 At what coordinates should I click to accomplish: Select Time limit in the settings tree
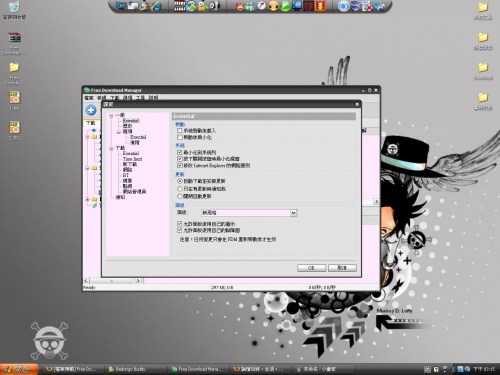coord(132,159)
